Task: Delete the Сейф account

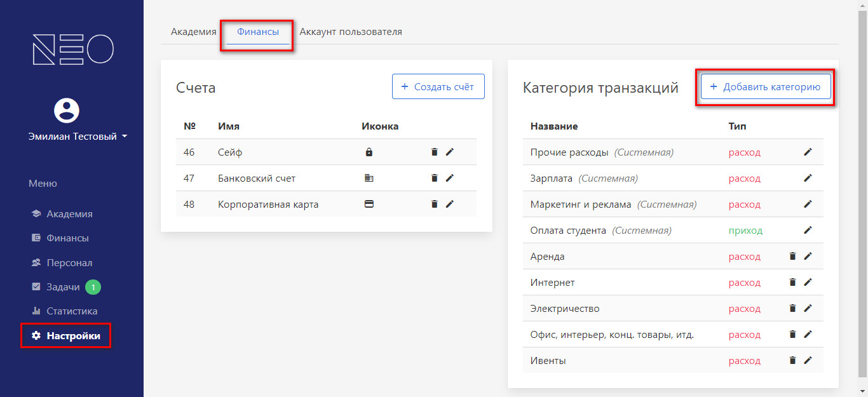Action: tap(435, 152)
